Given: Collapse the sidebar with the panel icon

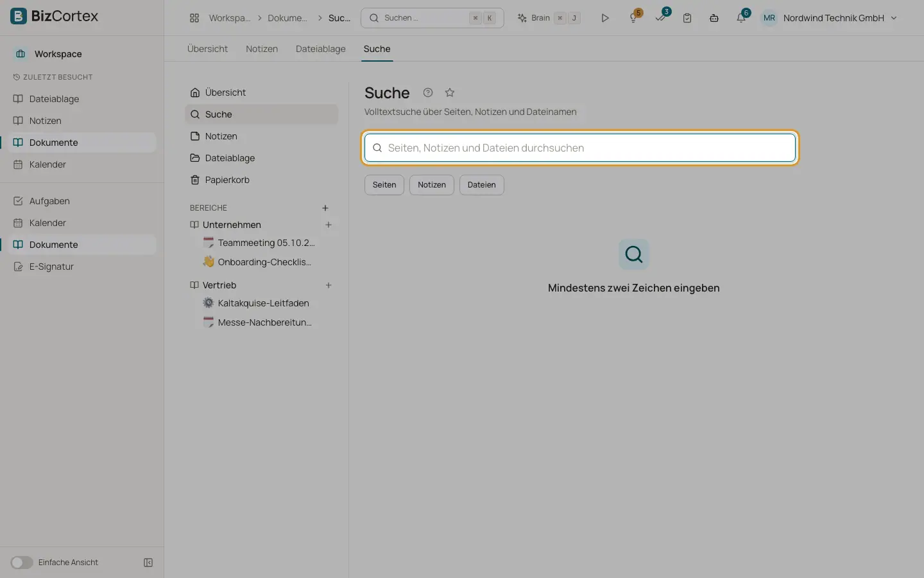Looking at the screenshot, I should click(x=148, y=563).
